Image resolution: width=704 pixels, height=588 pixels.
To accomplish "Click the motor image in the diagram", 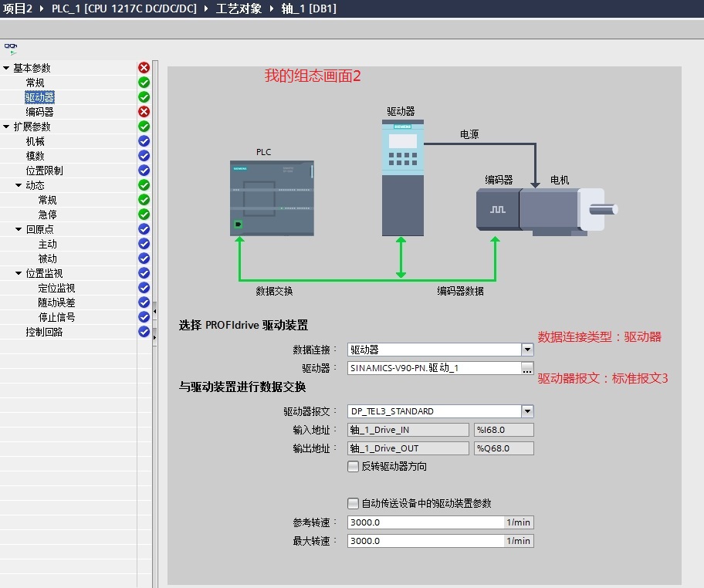I will pos(567,208).
